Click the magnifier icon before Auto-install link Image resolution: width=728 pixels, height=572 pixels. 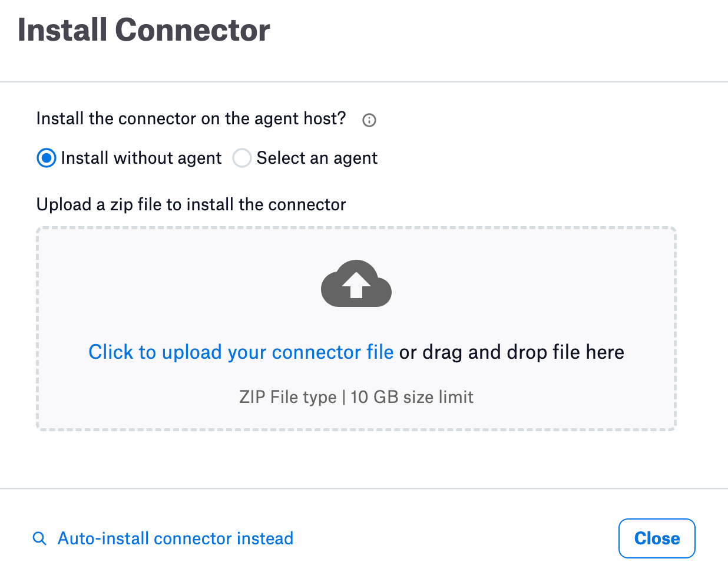39,538
